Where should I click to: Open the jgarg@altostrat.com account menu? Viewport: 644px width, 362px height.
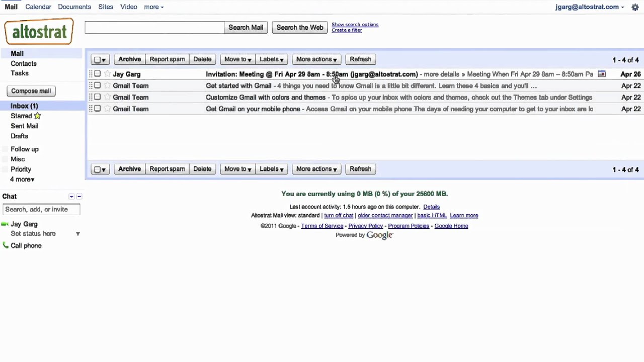(x=590, y=7)
